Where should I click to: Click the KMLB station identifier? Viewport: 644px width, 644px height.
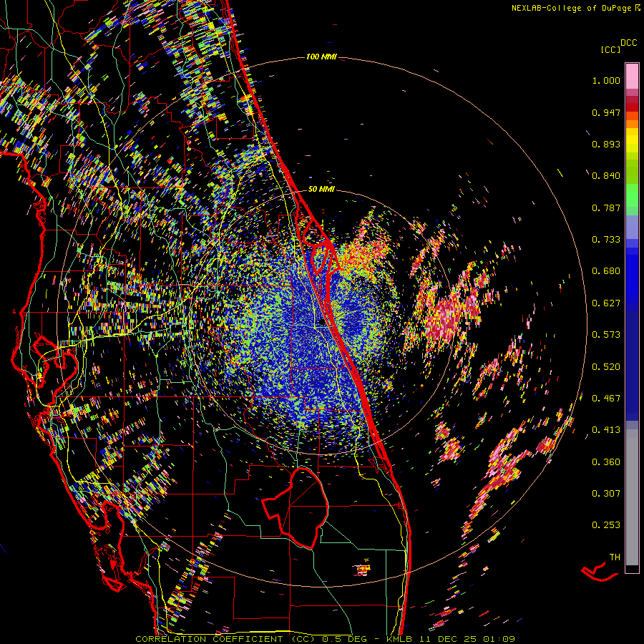401,639
